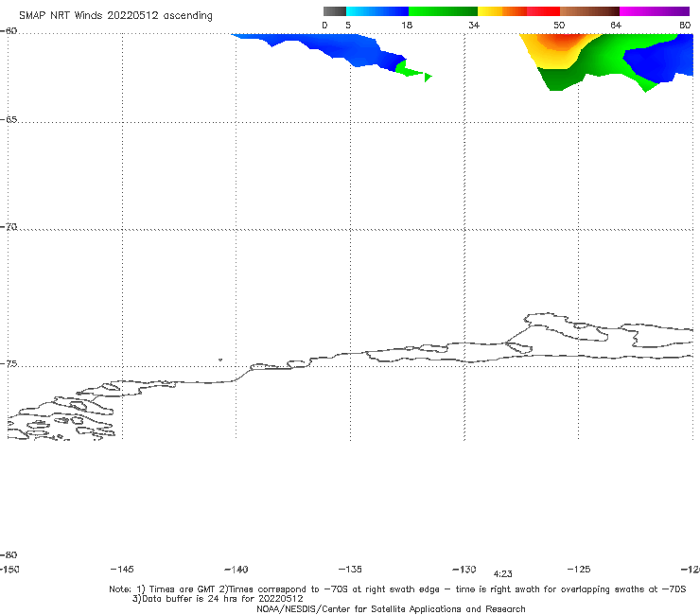Click the colorbar label '64'
The width and height of the screenshot is (700, 615).
(x=616, y=25)
